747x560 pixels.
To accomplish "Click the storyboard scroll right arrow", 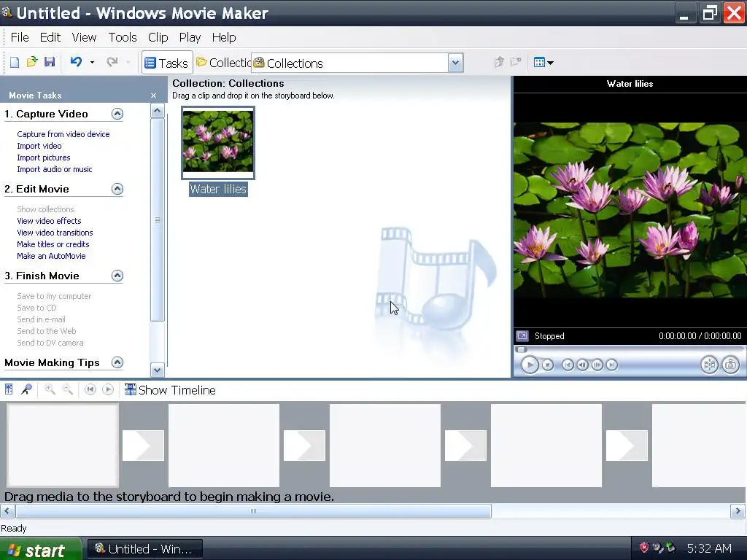I will tap(738, 511).
